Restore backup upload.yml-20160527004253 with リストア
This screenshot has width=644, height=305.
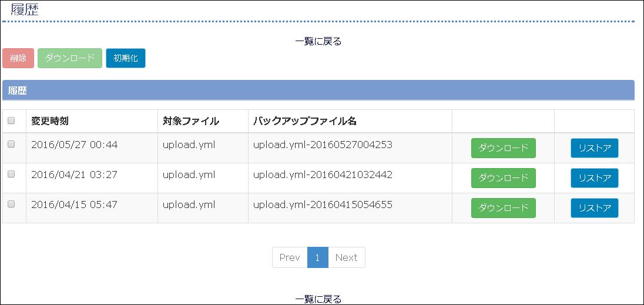click(595, 148)
